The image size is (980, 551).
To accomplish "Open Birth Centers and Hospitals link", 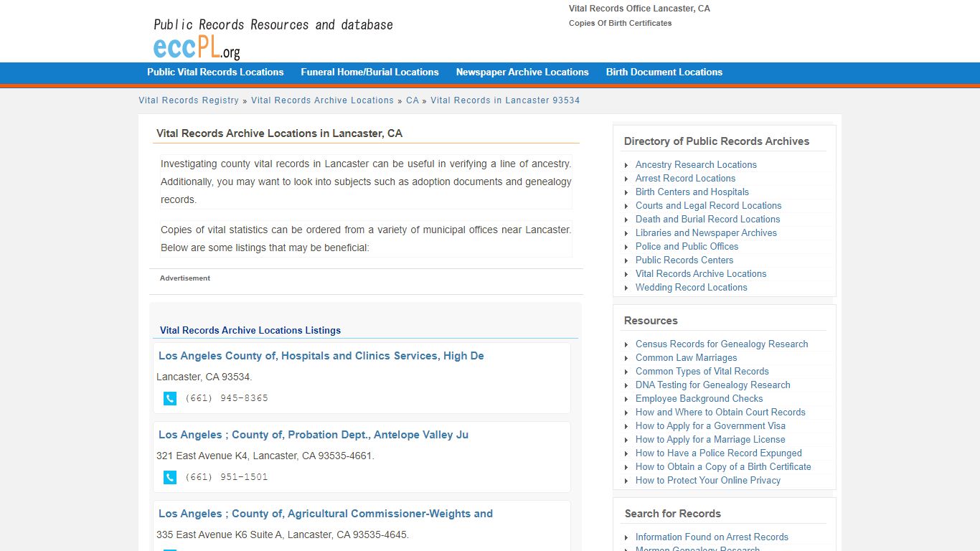I will pos(692,192).
